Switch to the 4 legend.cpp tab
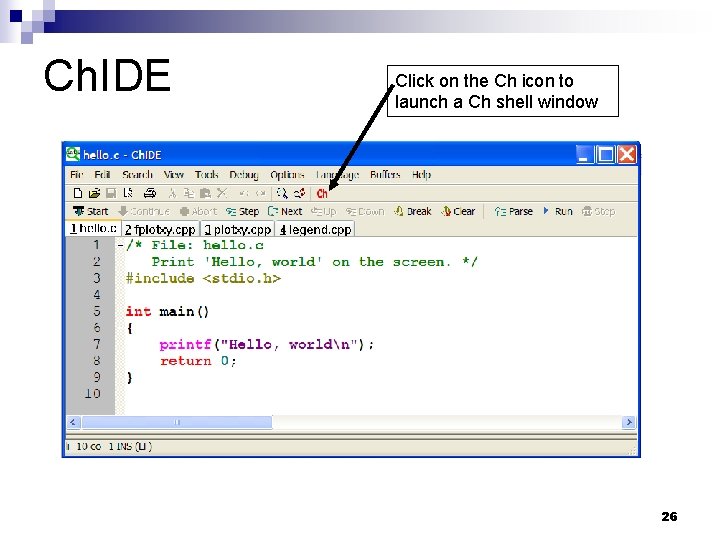This screenshot has width=720, height=540. pos(316,229)
